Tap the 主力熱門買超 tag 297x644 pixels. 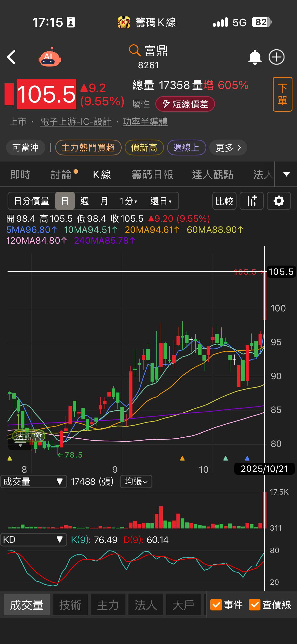coord(88,148)
